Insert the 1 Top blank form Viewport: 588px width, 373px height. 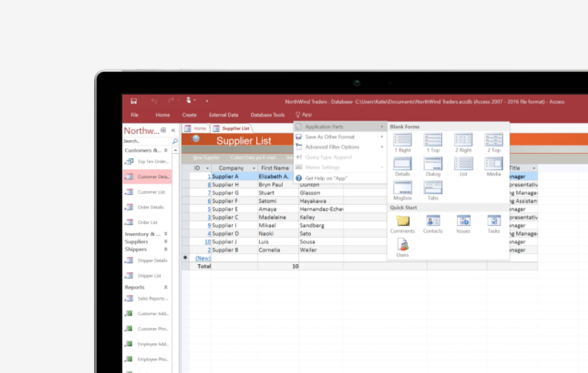pyautogui.click(x=432, y=143)
